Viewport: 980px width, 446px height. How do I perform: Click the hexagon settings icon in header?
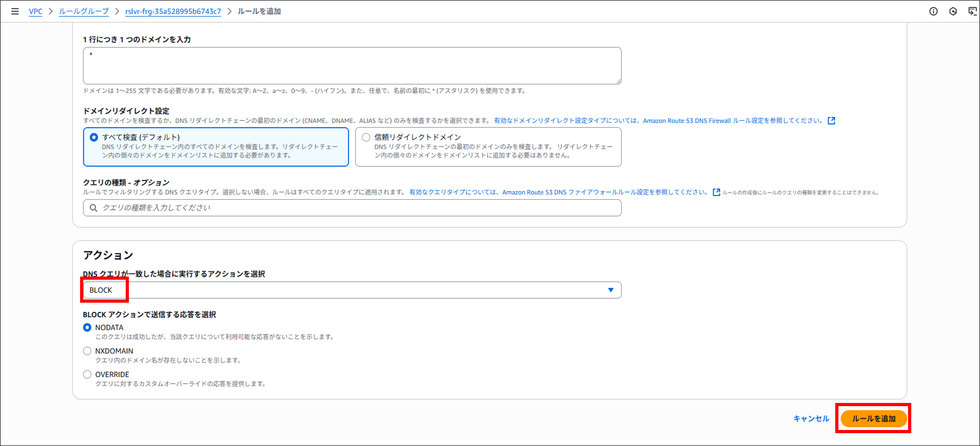coord(953,11)
